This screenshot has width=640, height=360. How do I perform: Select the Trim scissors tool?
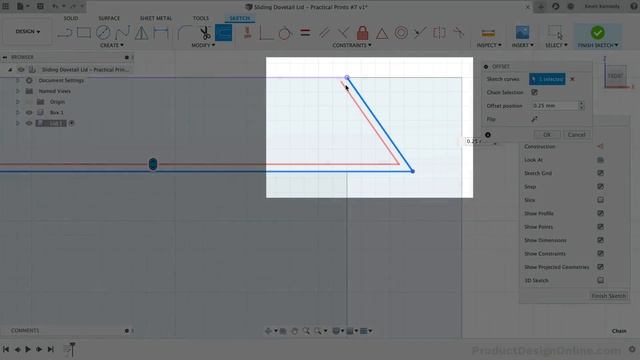(x=204, y=33)
